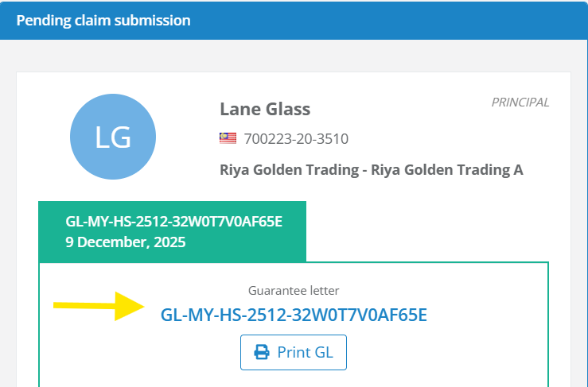The image size is (588, 387).
Task: Click the LG initials in the avatar
Action: coord(112,137)
